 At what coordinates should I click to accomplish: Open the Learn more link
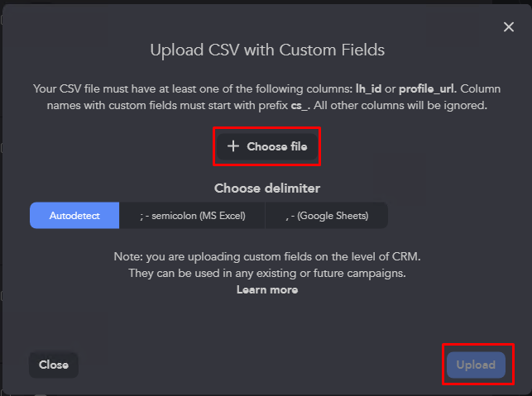pyautogui.click(x=266, y=290)
